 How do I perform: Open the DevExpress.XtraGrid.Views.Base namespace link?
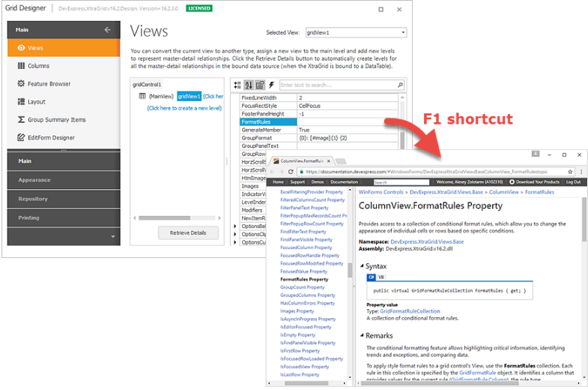427,241
